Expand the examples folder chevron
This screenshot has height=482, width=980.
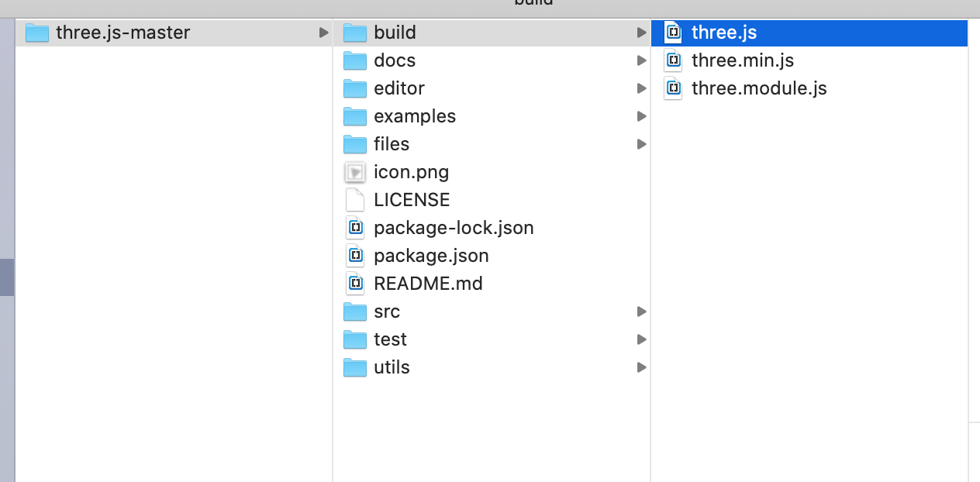pos(641,116)
